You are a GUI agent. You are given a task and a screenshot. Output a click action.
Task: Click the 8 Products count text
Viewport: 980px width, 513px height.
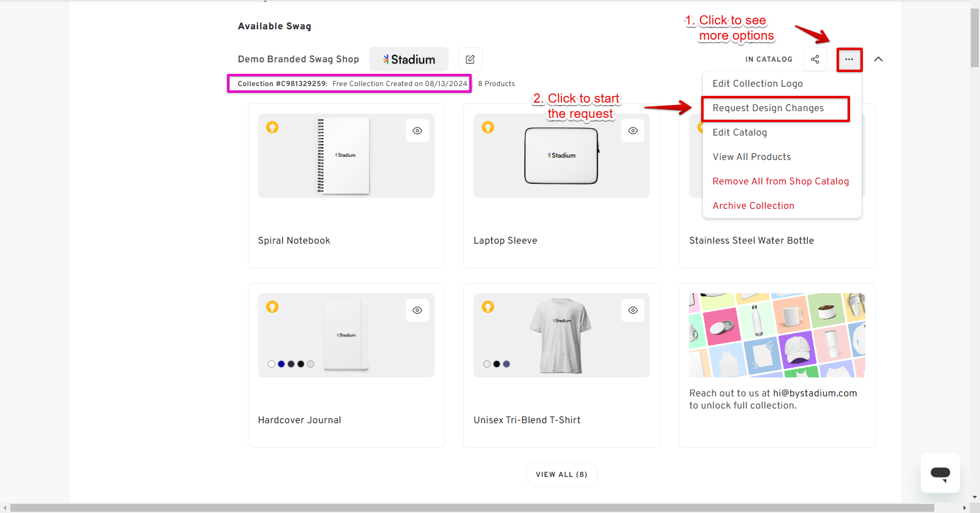[497, 84]
